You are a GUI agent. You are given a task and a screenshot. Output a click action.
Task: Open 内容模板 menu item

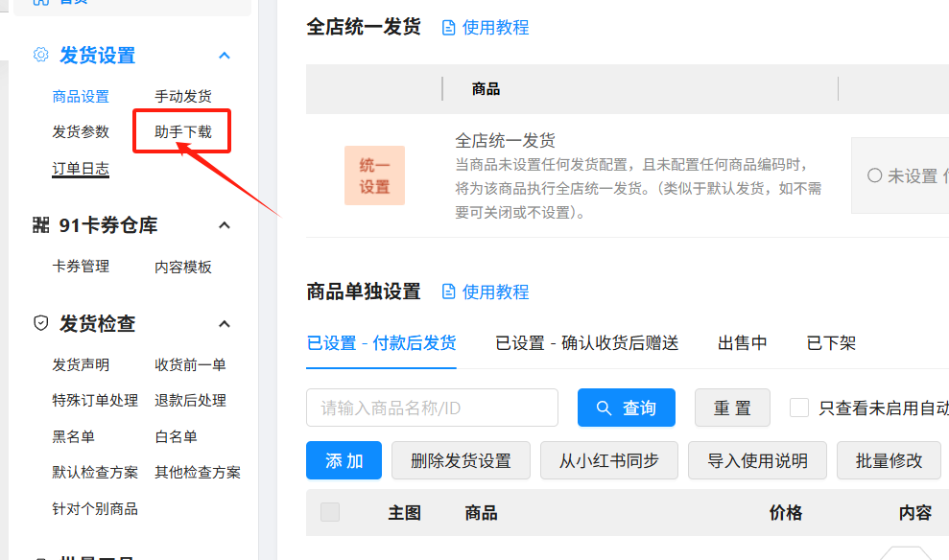pyautogui.click(x=182, y=267)
